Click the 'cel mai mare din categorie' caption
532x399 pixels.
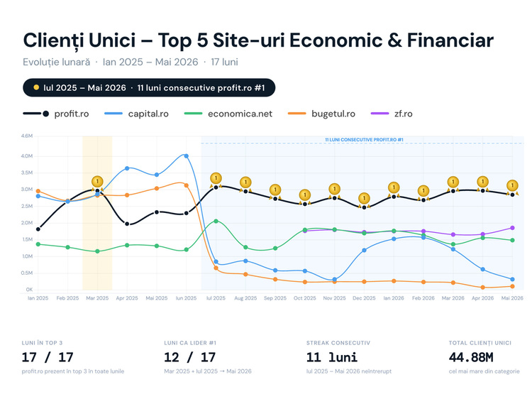(484, 371)
